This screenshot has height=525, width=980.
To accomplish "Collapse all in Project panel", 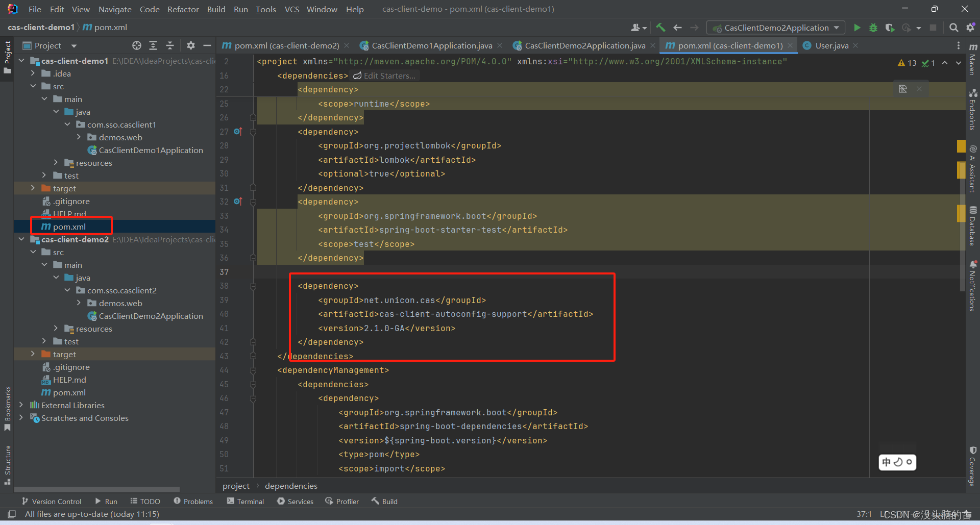I will click(x=170, y=45).
